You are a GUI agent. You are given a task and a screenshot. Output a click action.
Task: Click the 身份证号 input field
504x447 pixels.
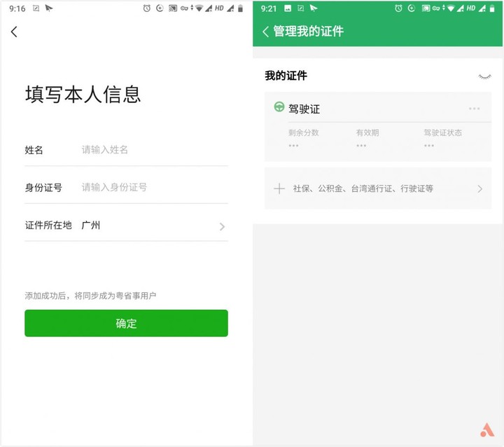click(x=154, y=187)
